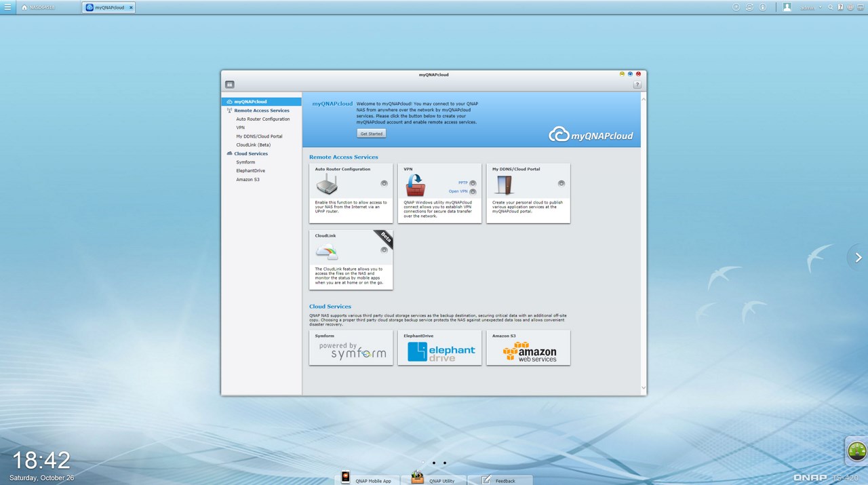Click the My DDNS/Cloud Portal card title
The image size is (868, 485).
point(516,170)
